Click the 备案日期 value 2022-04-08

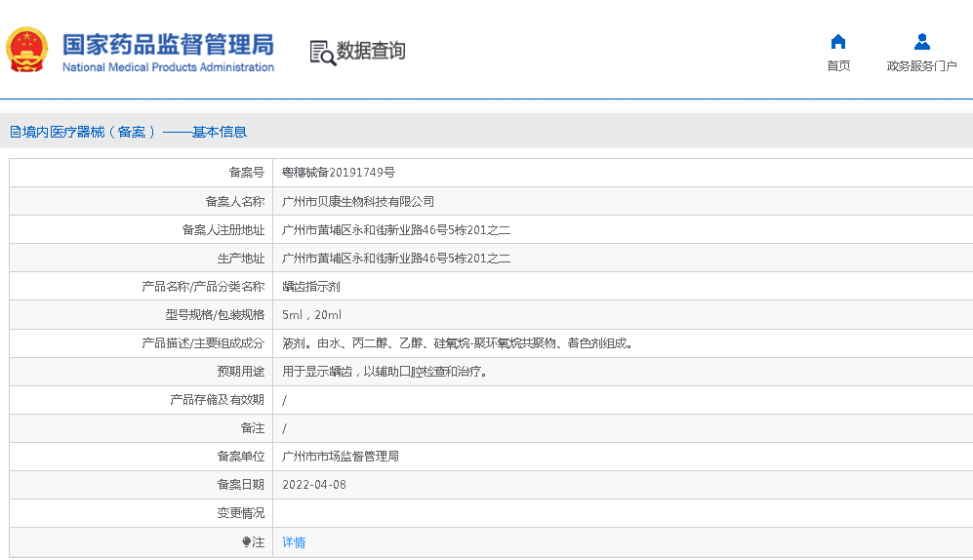point(313,485)
